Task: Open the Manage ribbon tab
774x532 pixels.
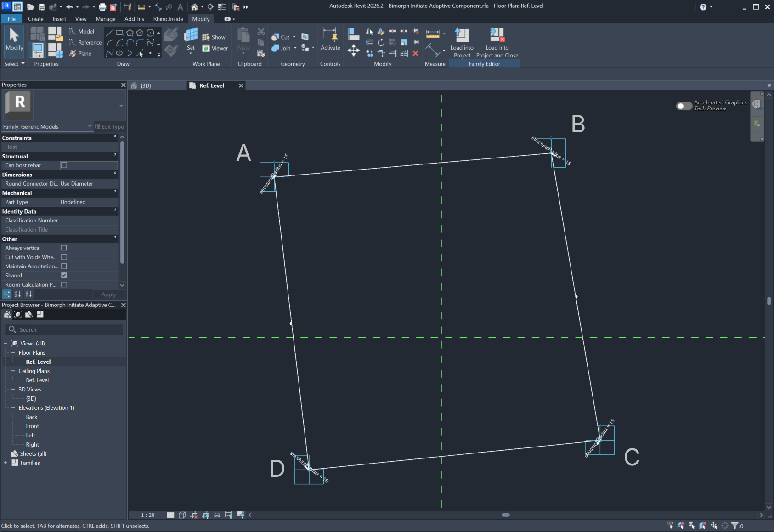Action: click(105, 19)
